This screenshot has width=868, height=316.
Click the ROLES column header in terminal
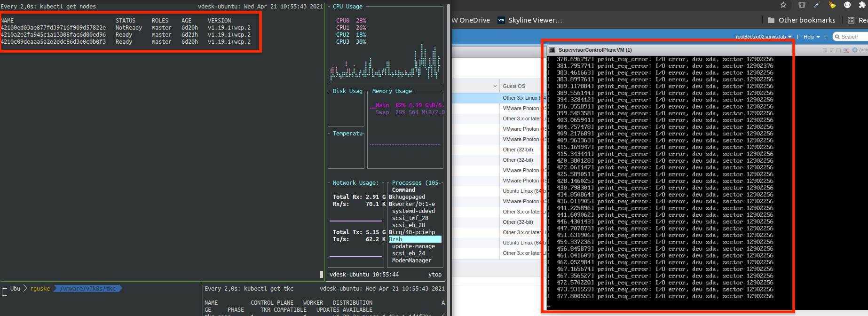click(160, 21)
